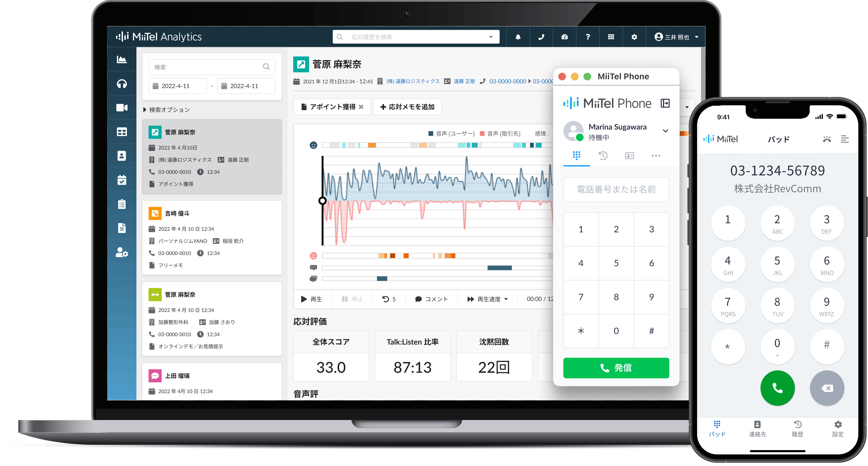Image resolution: width=868 pixels, height=466 pixels.
Task: Open the dashboard gauge icon in header
Action: point(564,37)
